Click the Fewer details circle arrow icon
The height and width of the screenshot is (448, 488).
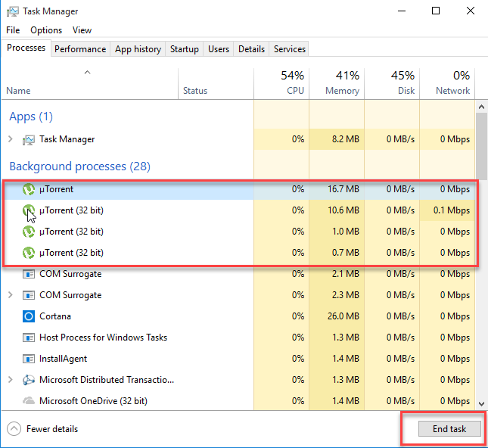(14, 429)
